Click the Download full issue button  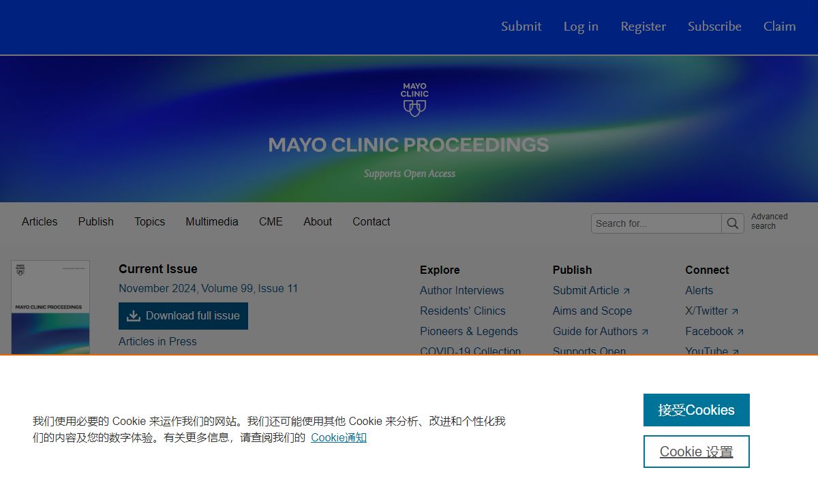tap(183, 316)
